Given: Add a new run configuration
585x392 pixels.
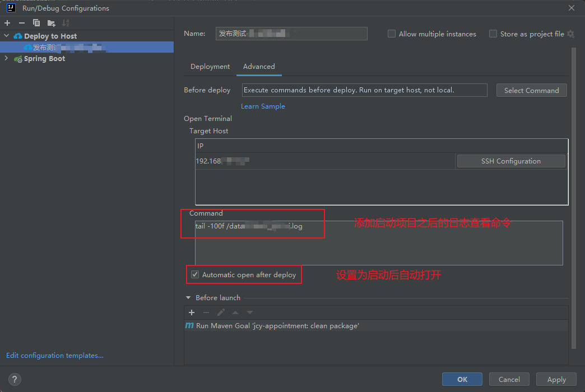Looking at the screenshot, I should click(x=7, y=23).
